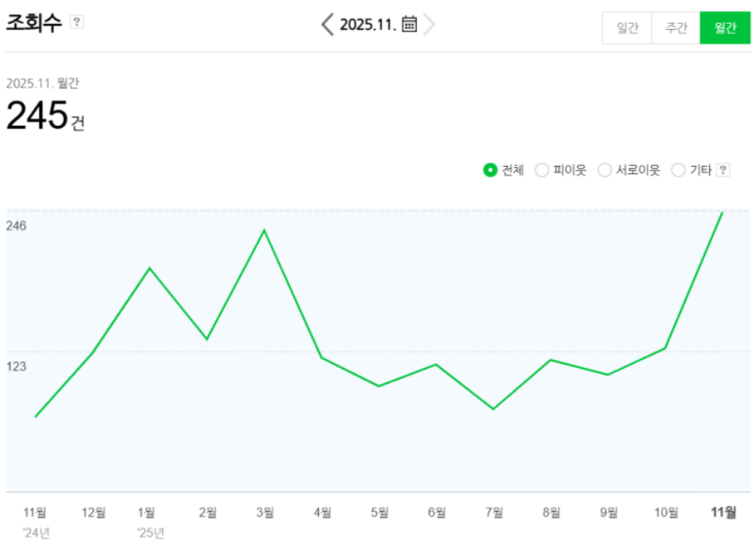Viewport: 756px width, 546px height.
Task: Click the 7월 low point on the chart
Action: point(493,409)
